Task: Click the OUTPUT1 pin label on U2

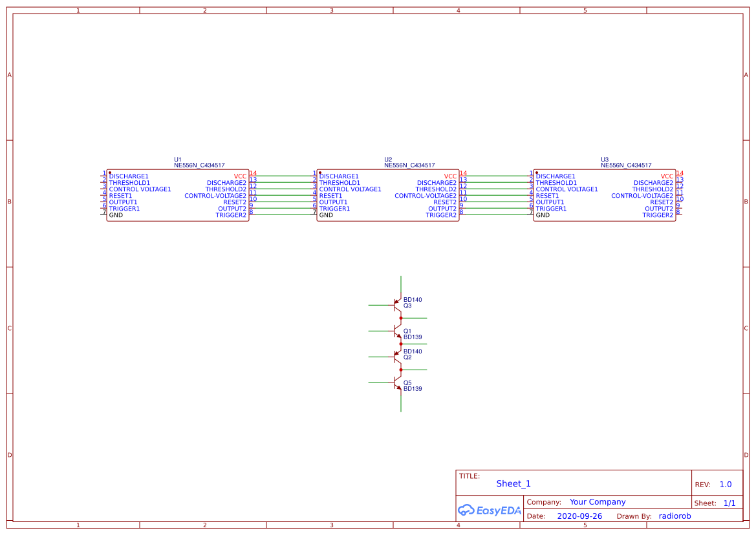Action: (333, 202)
